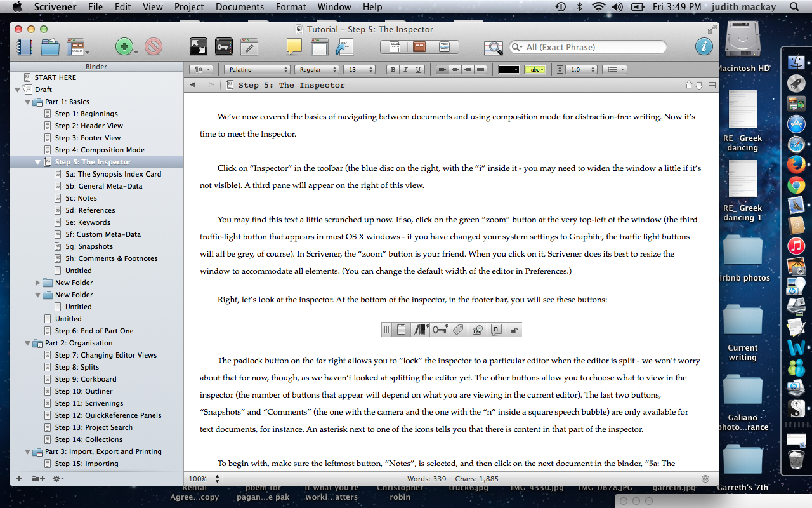Toggle the Binder toolbar icon
Image resolution: width=812 pixels, height=508 pixels.
pos(25,47)
